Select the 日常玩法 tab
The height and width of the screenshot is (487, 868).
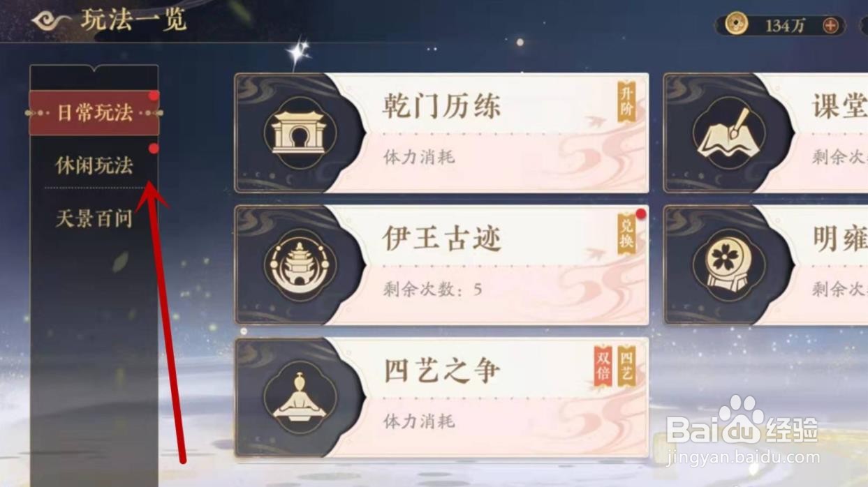pyautogui.click(x=94, y=112)
